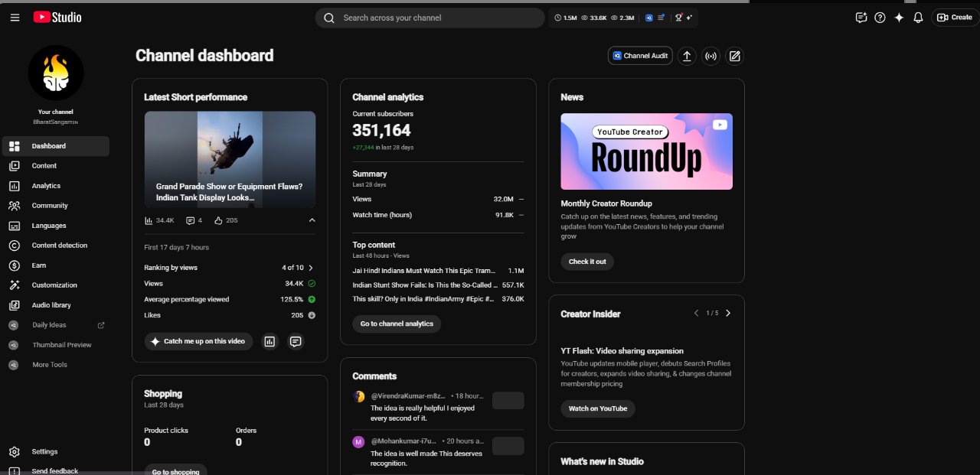Click the Go live broadcast icon
This screenshot has height=475, width=980.
[710, 56]
